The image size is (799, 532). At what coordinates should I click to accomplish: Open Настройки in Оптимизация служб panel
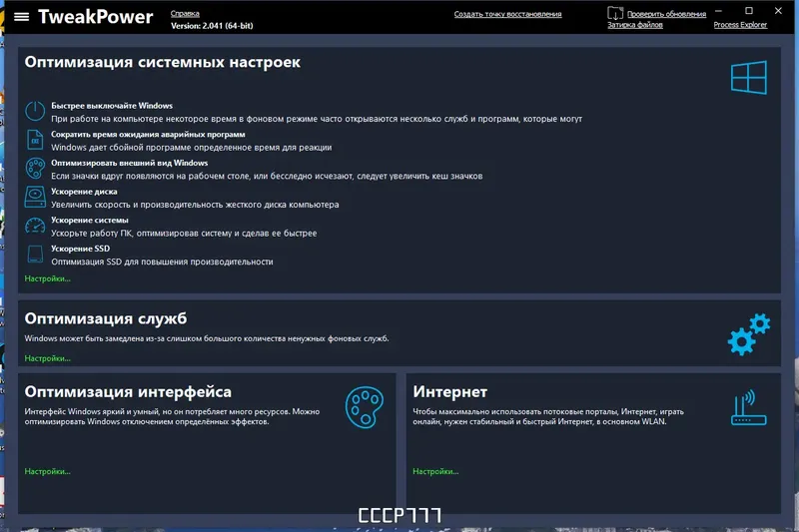[47, 358]
